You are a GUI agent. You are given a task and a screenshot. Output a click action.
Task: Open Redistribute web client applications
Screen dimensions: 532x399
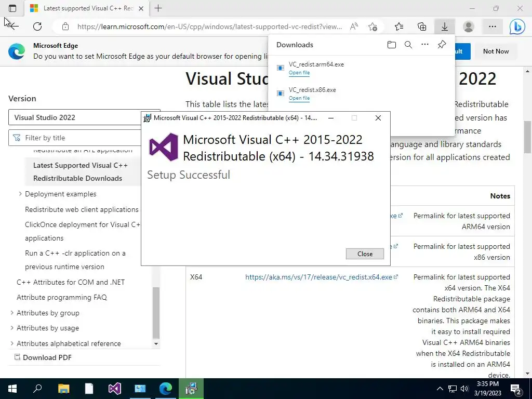pos(82,209)
